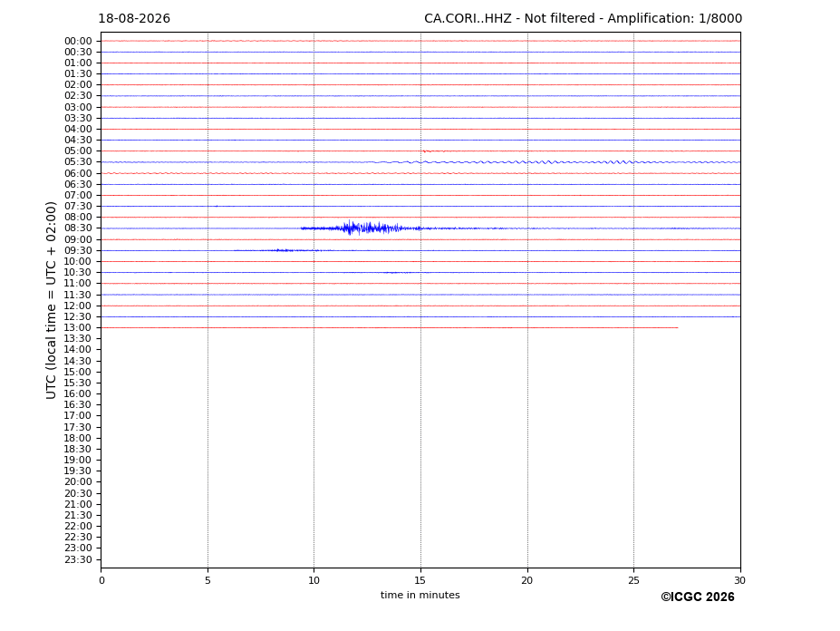Click the end of the red 13:00 trace
840x631 pixels.
coord(678,327)
